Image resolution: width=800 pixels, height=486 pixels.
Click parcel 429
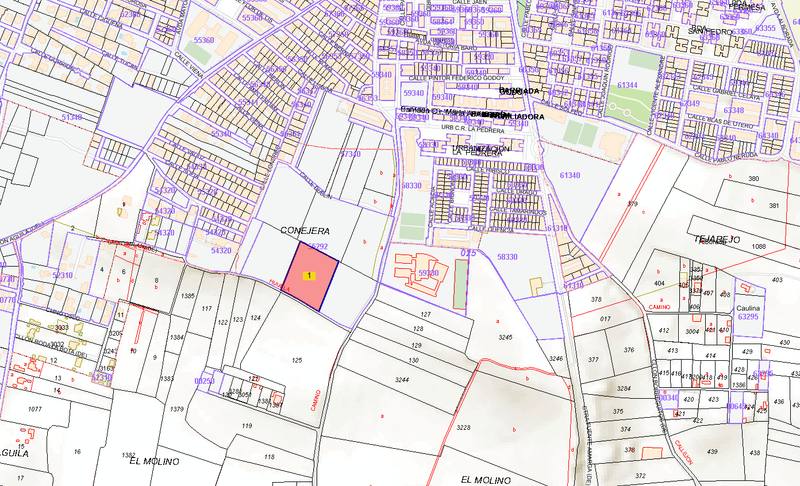click(747, 351)
